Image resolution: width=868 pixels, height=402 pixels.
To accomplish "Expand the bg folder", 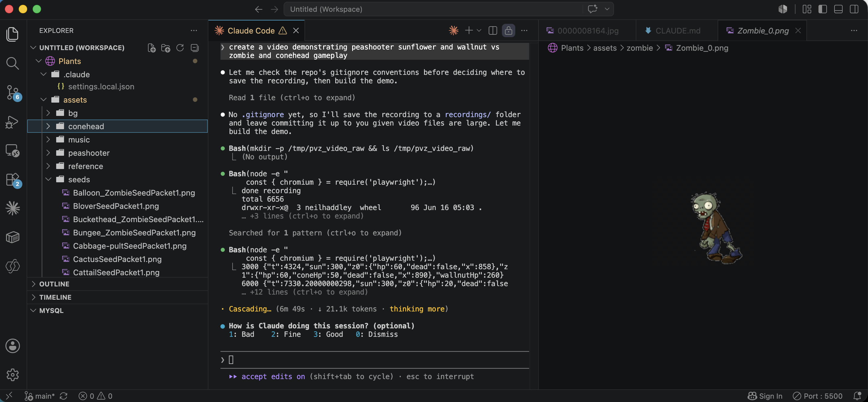I will coord(48,113).
